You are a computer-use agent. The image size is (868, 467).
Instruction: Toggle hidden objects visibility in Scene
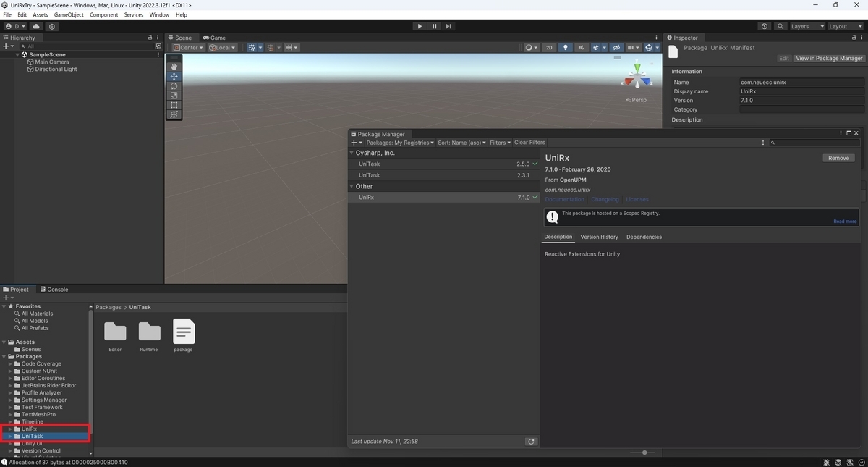616,48
